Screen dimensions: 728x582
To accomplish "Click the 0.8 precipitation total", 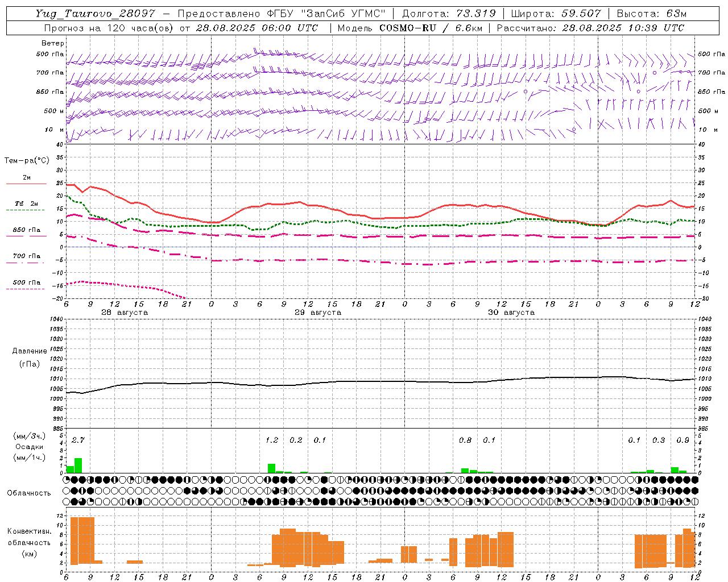I will coord(465,440).
